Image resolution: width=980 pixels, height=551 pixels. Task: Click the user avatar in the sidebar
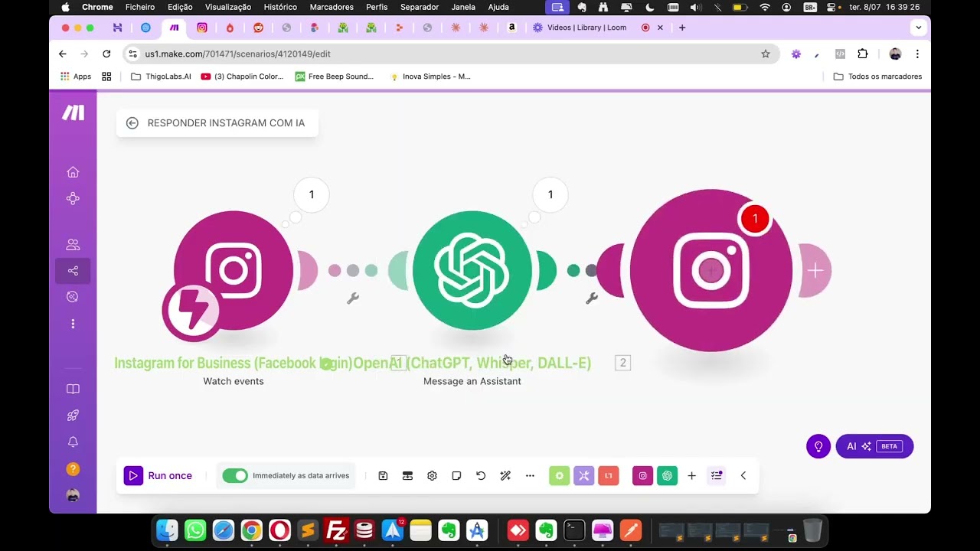tap(73, 495)
